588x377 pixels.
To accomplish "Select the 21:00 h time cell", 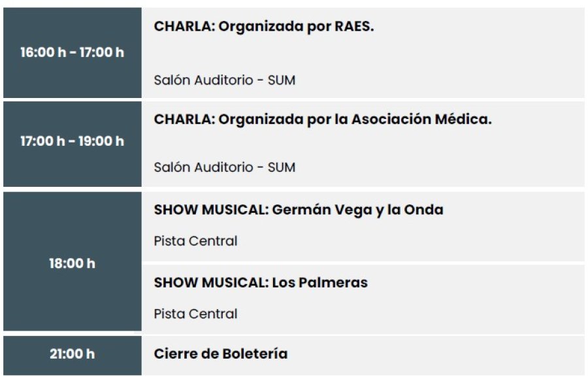I will 73,355.
